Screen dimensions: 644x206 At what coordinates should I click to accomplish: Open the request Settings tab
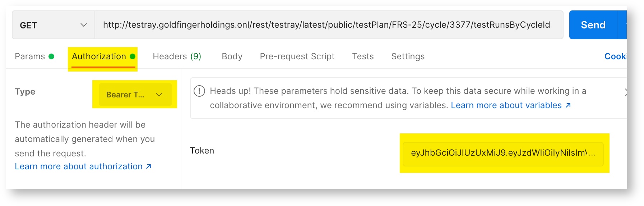pyautogui.click(x=408, y=56)
